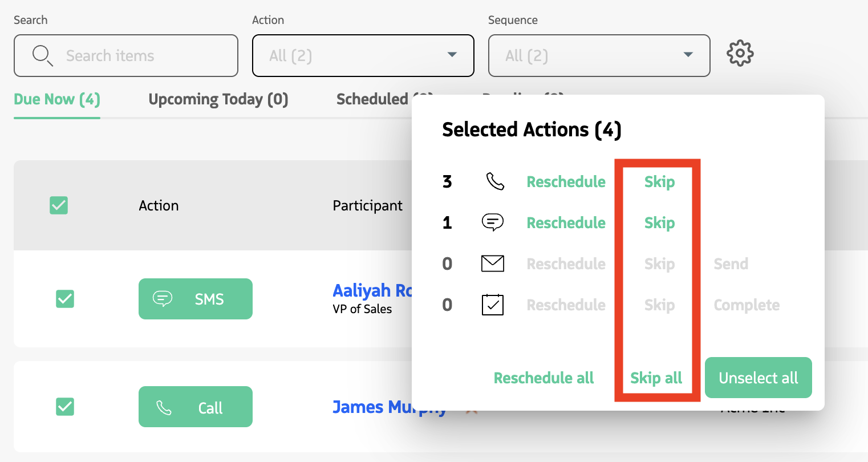Screen dimensions: 868x462
Task: Uncheck the checkbox next to the SMS action row
Action: (x=64, y=298)
